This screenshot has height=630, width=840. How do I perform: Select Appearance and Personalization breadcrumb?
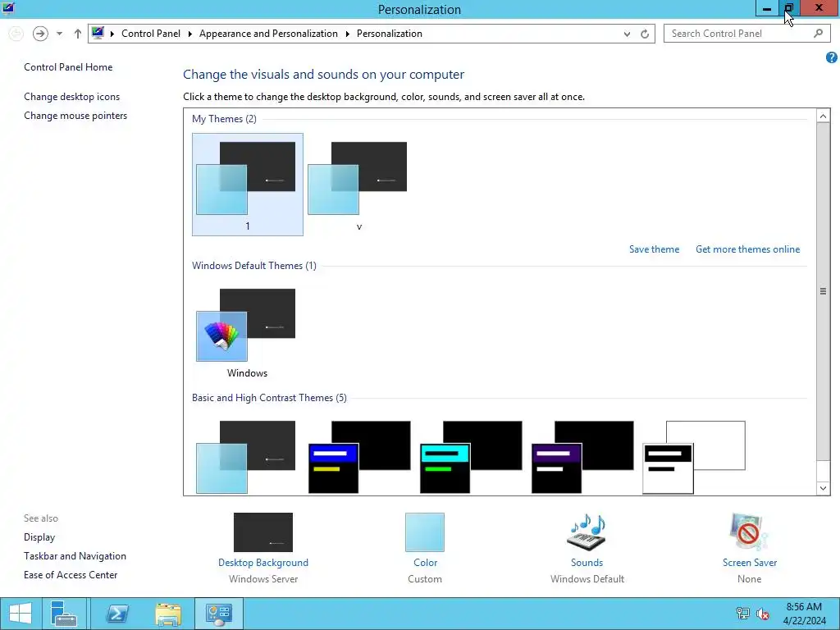click(268, 33)
